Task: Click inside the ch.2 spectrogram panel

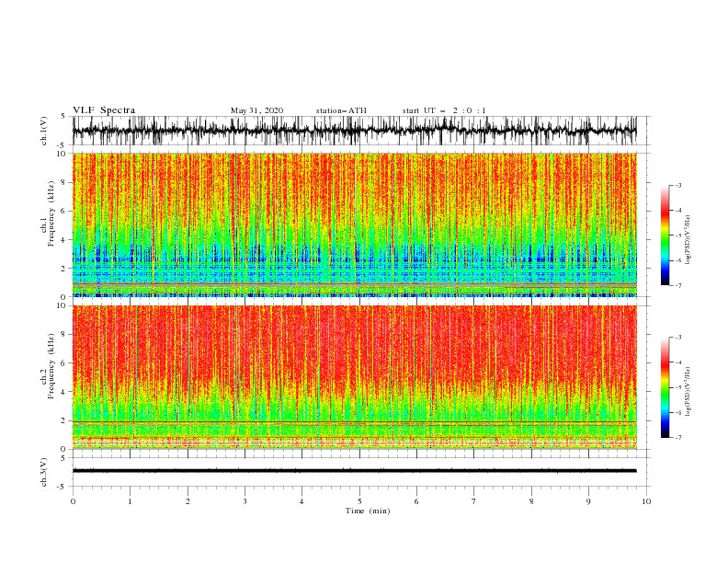Action: coord(354,377)
